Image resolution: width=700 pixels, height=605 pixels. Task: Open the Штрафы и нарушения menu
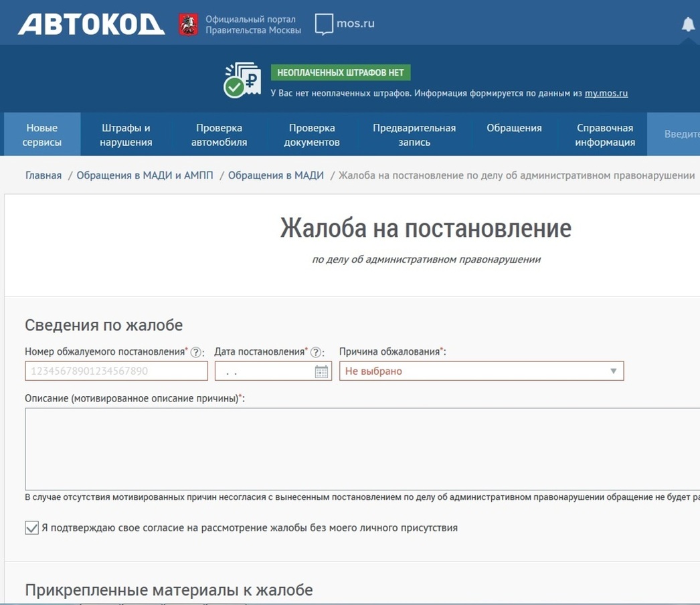pos(126,135)
